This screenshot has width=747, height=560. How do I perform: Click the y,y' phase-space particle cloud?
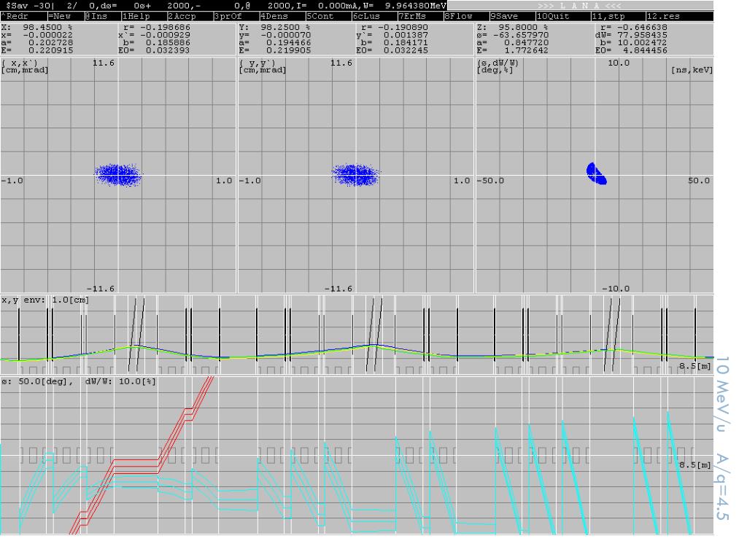[x=355, y=175]
